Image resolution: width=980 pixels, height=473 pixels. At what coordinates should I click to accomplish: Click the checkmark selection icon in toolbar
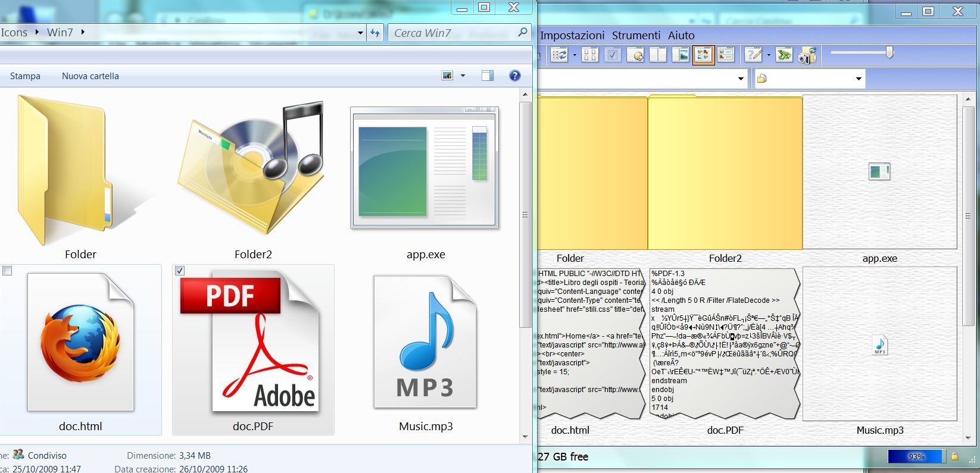tap(613, 55)
